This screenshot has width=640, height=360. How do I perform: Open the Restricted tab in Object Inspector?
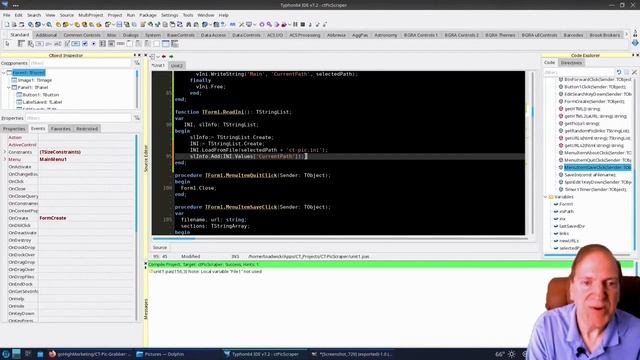[87, 129]
